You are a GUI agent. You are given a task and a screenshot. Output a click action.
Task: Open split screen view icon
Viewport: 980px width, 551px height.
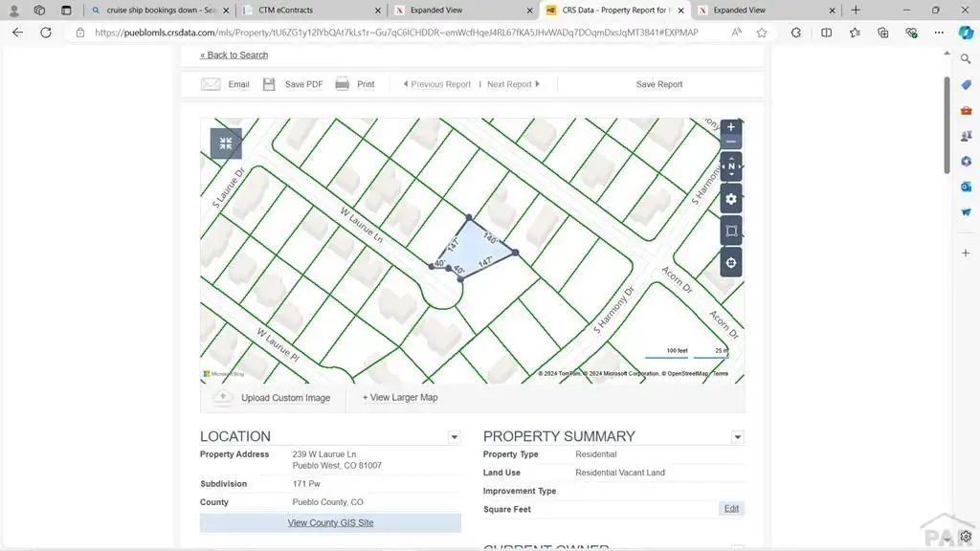(x=826, y=33)
